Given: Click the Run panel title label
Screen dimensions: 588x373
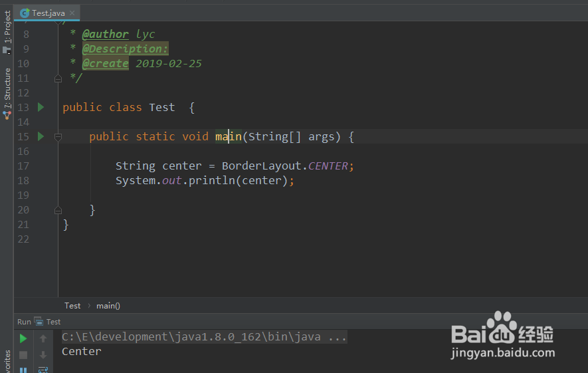Looking at the screenshot, I should pyautogui.click(x=24, y=322).
